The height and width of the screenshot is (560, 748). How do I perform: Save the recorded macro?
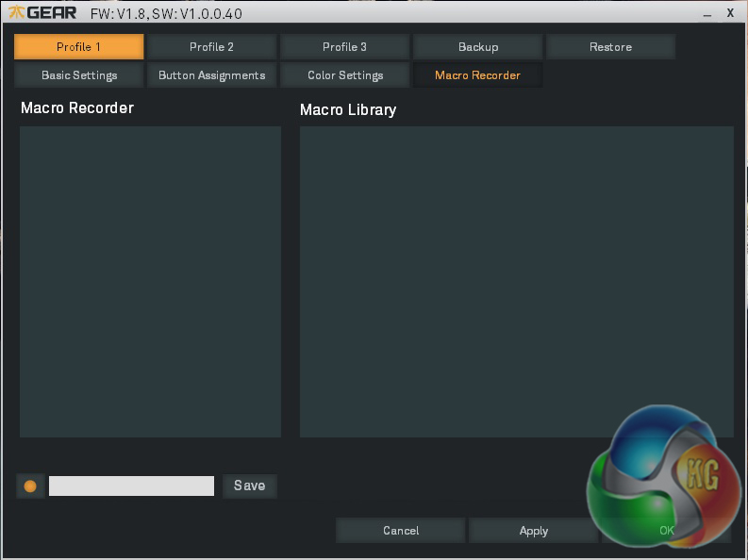[x=250, y=486]
